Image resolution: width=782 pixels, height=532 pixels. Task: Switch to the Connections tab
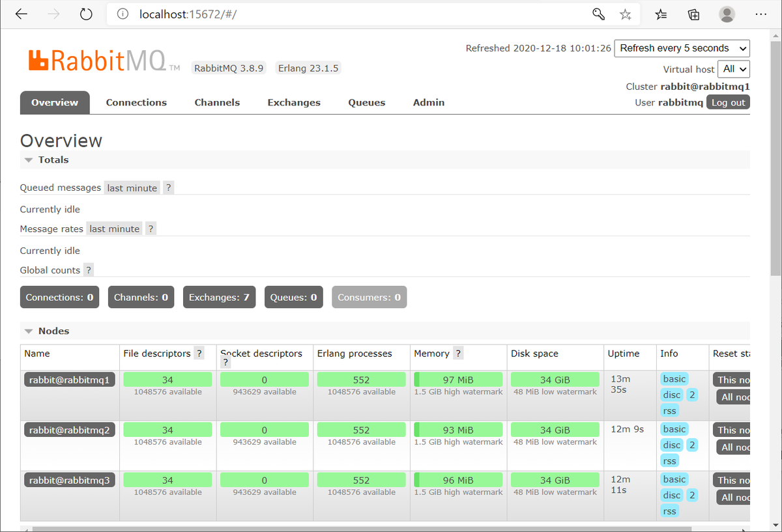136,102
